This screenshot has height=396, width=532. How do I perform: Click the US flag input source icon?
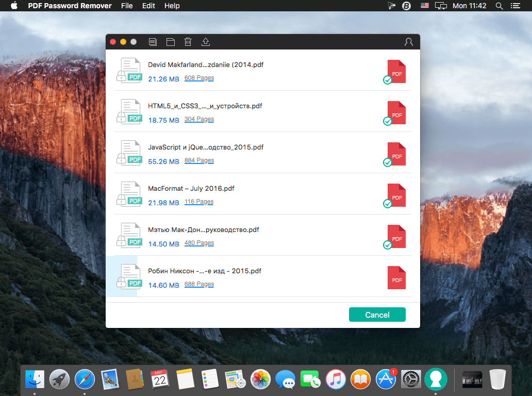(x=424, y=6)
